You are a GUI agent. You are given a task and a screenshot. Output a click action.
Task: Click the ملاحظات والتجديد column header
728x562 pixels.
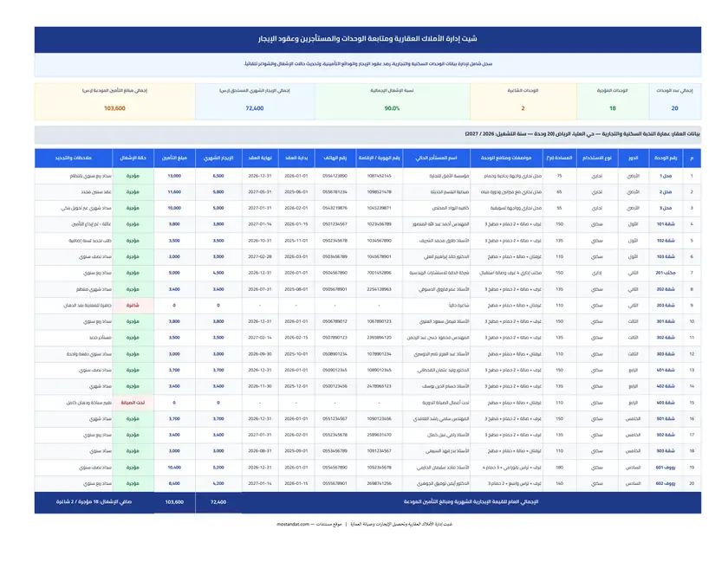click(74, 158)
